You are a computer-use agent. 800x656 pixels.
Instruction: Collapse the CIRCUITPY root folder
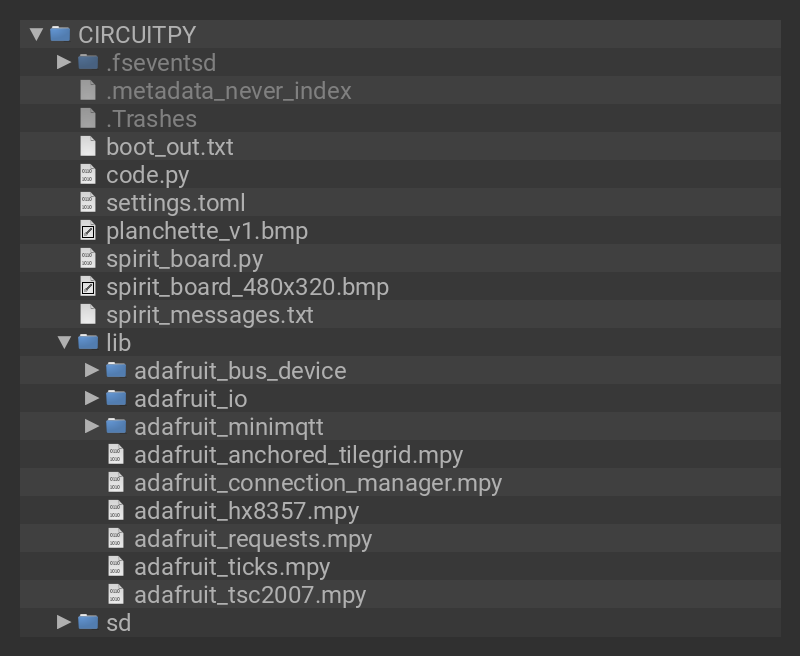pyautogui.click(x=36, y=34)
